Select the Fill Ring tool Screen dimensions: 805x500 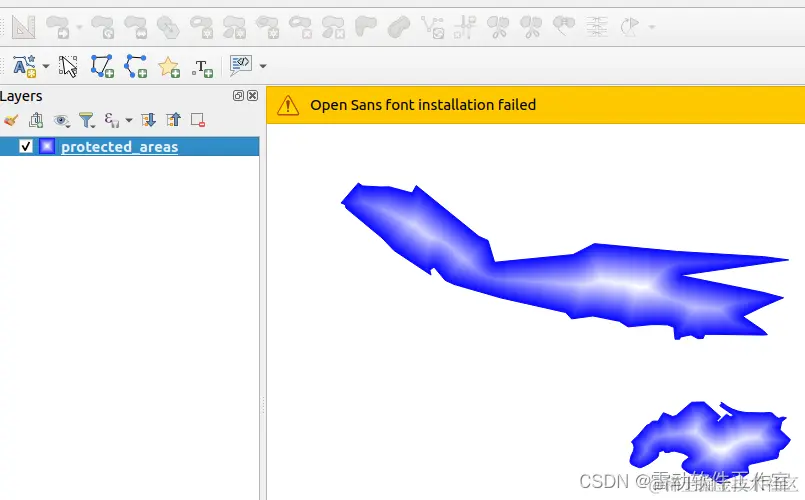(x=267, y=27)
